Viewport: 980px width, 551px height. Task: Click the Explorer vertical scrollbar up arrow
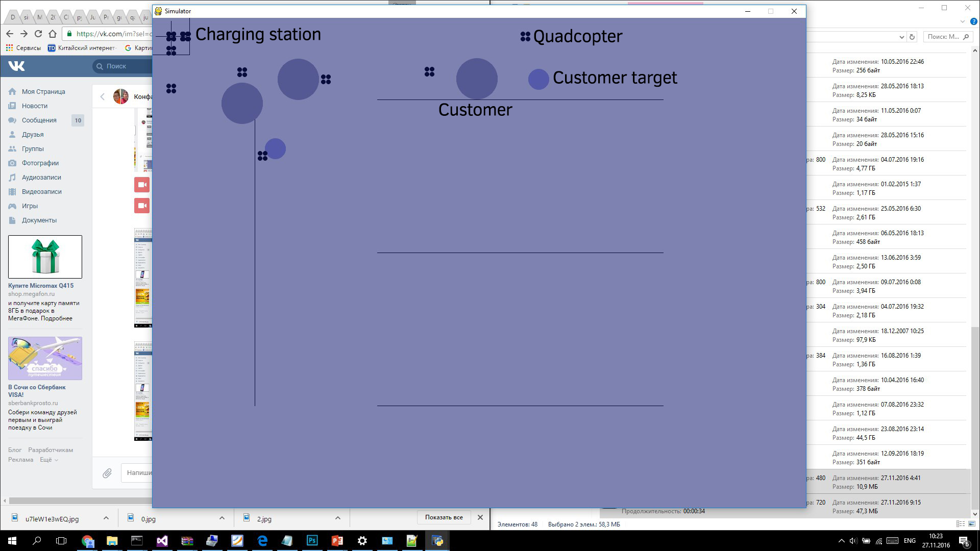[975, 51]
